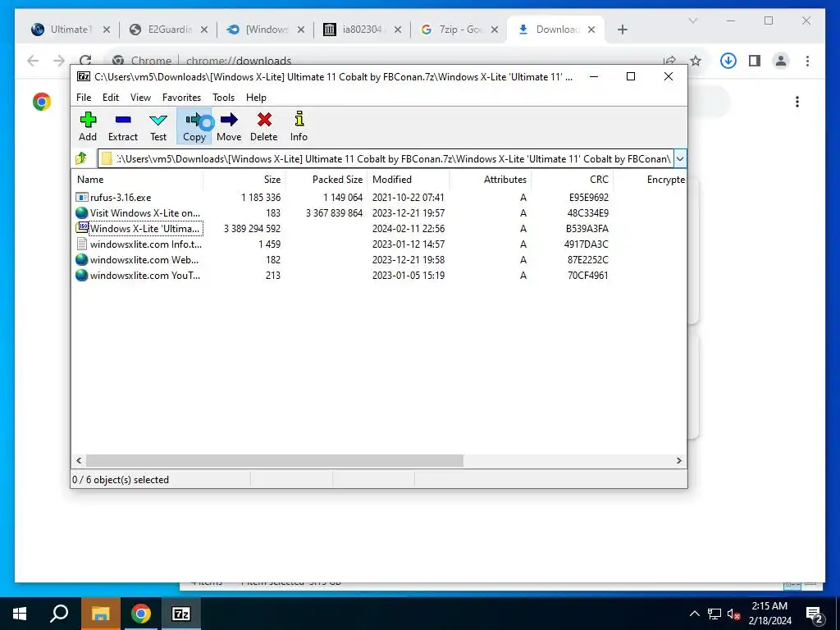
Task: Show hidden system tray icons
Action: point(694,614)
